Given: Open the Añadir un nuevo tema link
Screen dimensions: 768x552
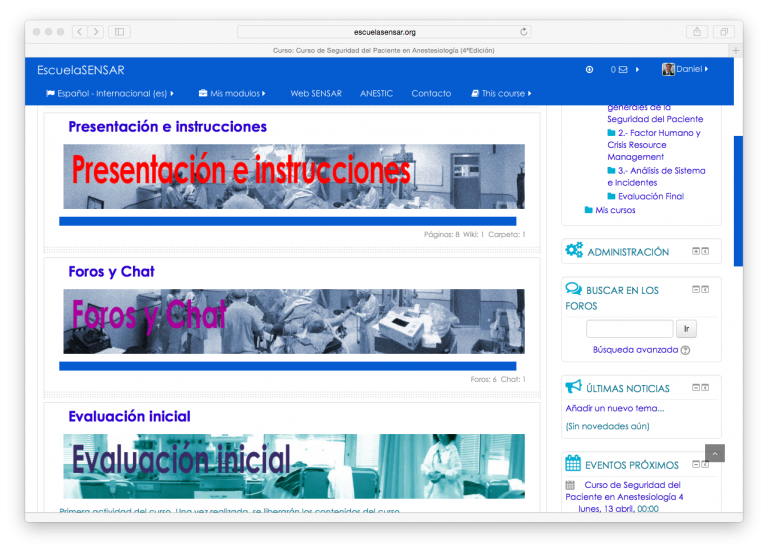Looking at the screenshot, I should [614, 408].
